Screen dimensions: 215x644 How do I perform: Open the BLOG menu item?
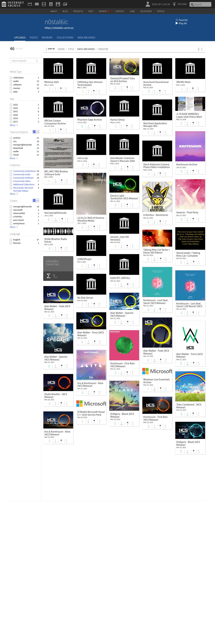coord(65,11)
